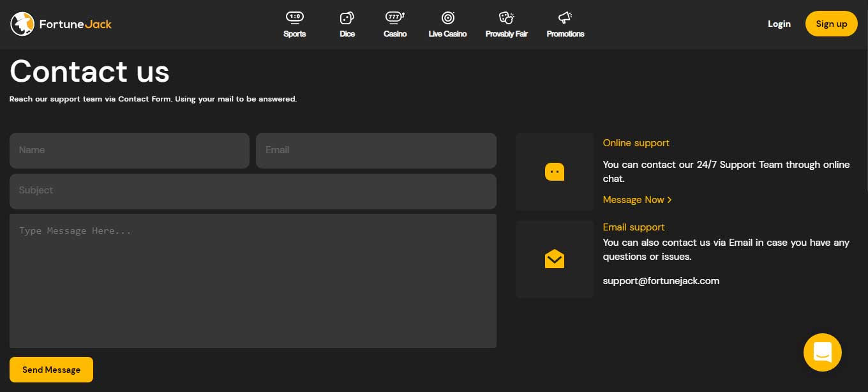Open the Live Casino menu label
868x392 pixels.
point(447,34)
